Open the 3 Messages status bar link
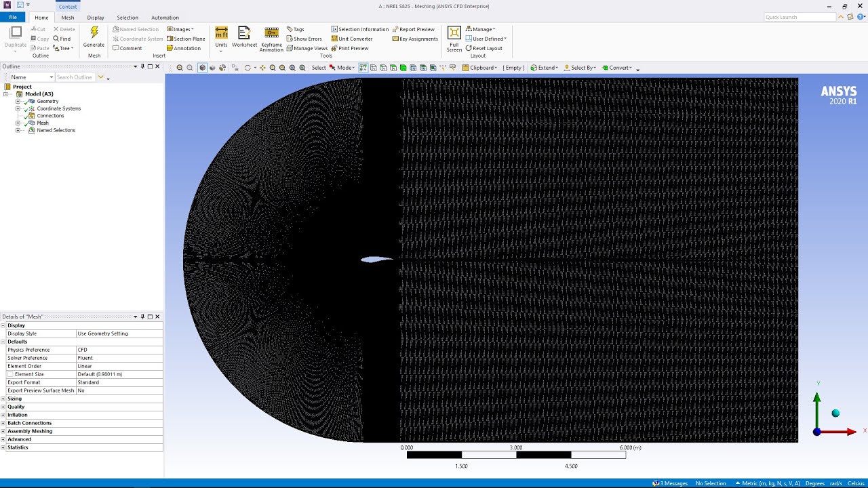The height and width of the screenshot is (488, 868). pos(670,483)
